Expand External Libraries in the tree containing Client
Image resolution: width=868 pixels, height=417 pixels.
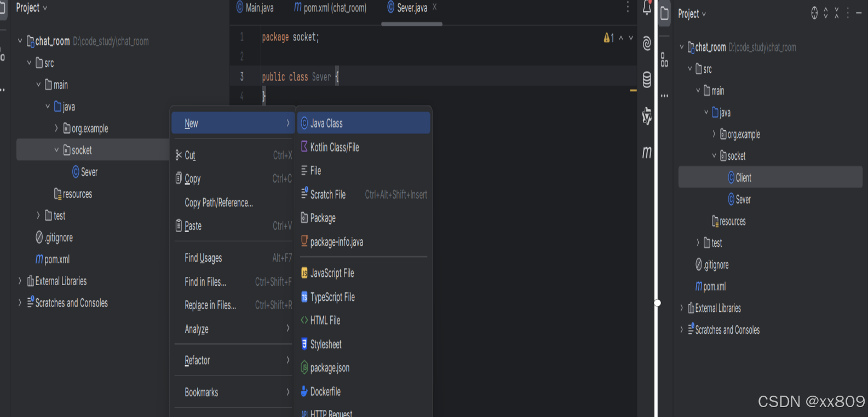click(x=681, y=308)
